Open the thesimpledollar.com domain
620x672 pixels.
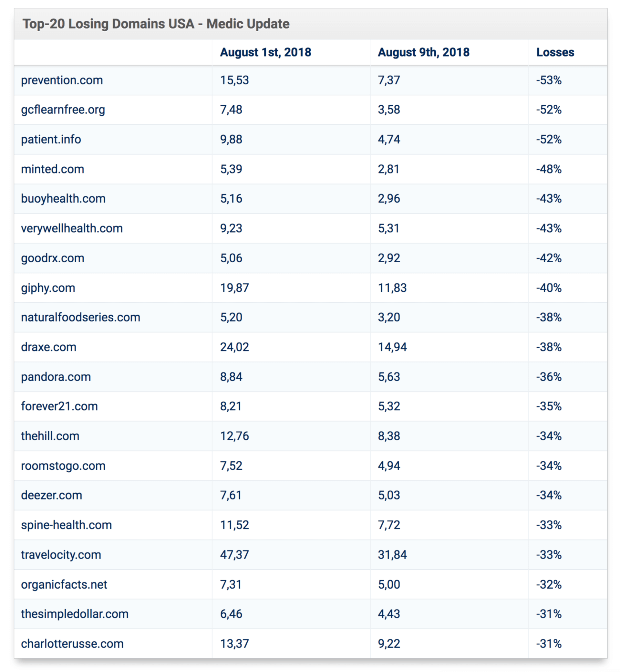pyautogui.click(x=75, y=614)
